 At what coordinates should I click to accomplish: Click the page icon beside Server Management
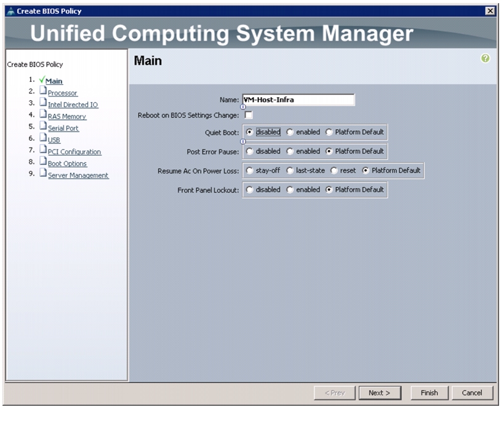click(x=43, y=173)
